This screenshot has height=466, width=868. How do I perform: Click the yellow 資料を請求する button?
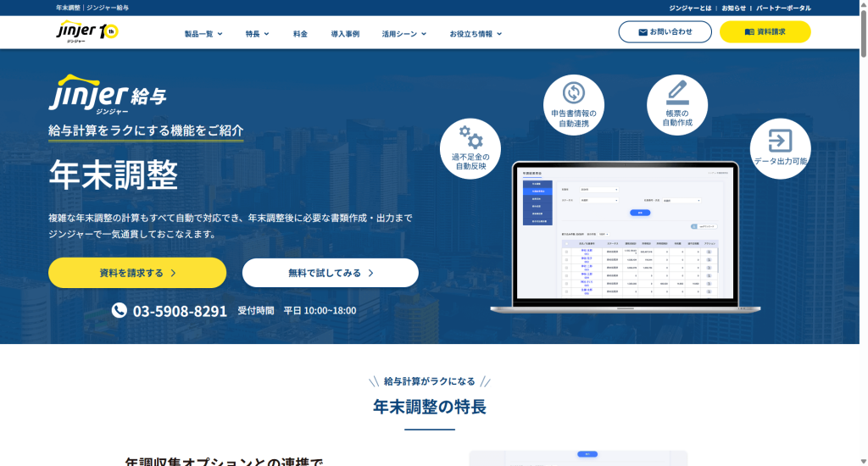pyautogui.click(x=137, y=273)
